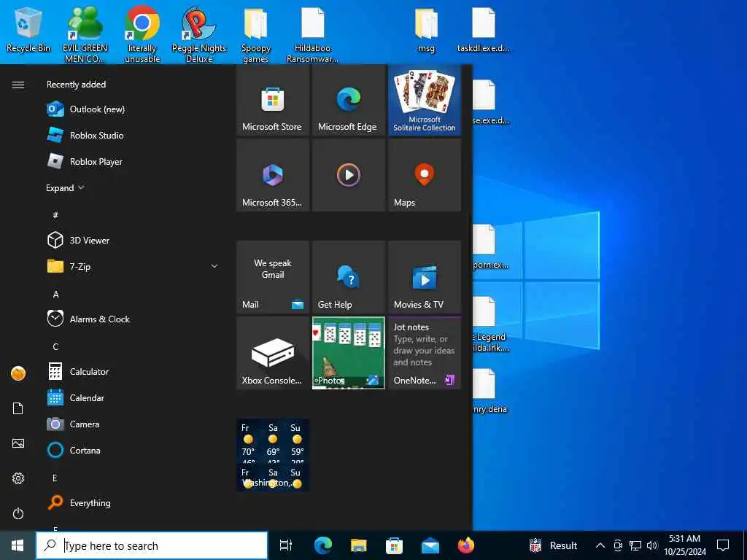Open the Maps tile
The image size is (747, 560).
(x=425, y=175)
